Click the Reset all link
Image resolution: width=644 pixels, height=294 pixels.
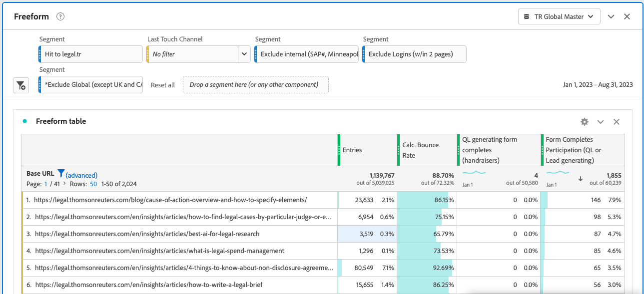(163, 85)
